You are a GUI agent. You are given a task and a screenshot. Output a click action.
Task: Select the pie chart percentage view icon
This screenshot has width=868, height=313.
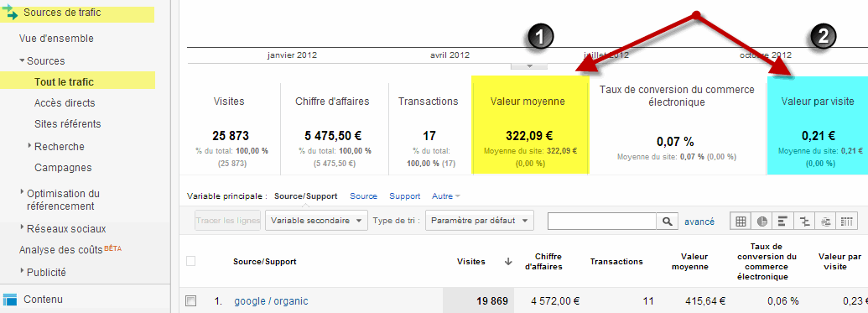(762, 221)
